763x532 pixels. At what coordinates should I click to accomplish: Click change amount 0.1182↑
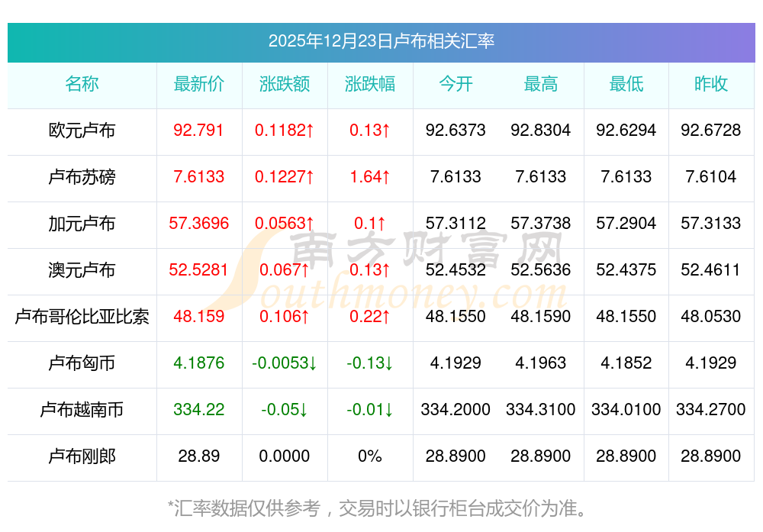284,130
